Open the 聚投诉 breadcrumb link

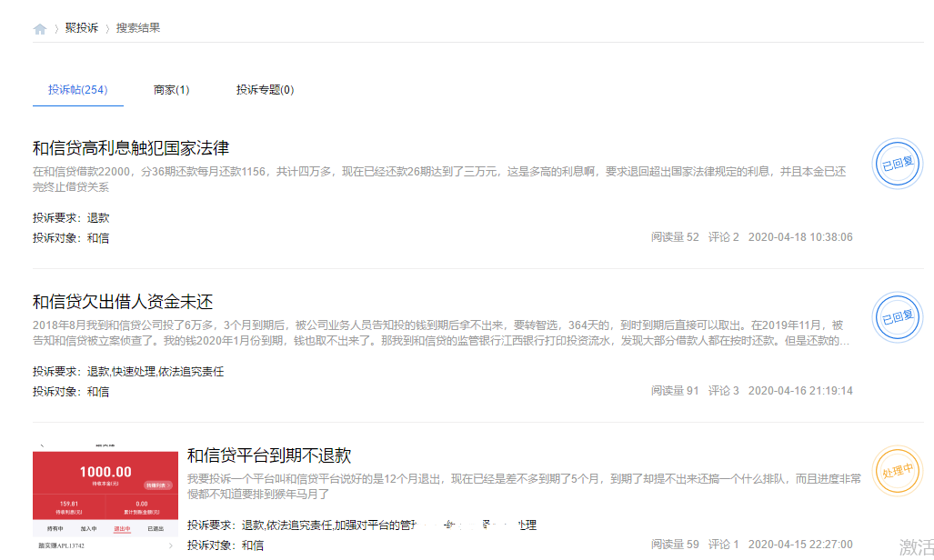[82, 28]
